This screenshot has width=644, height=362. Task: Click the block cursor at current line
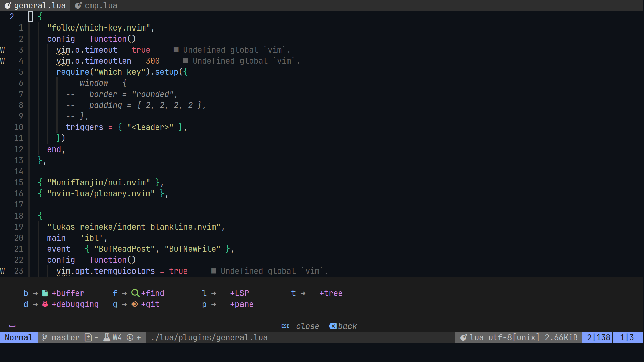[31, 17]
